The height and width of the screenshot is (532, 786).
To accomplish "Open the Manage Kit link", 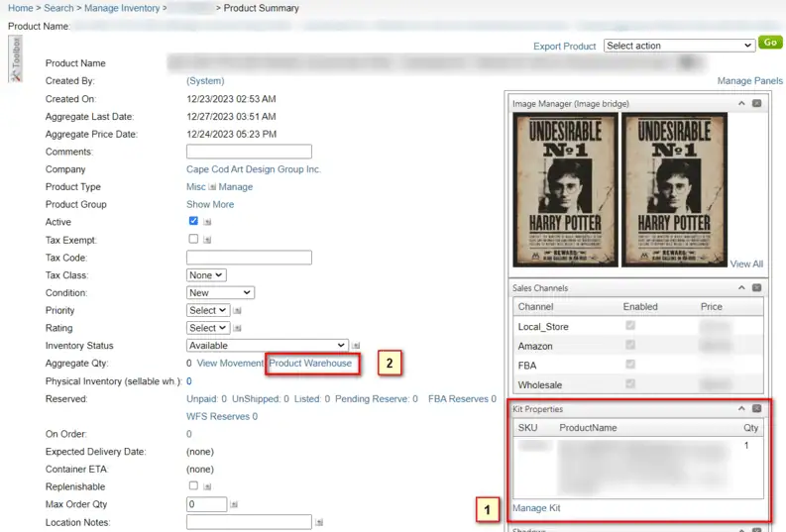I will (536, 508).
